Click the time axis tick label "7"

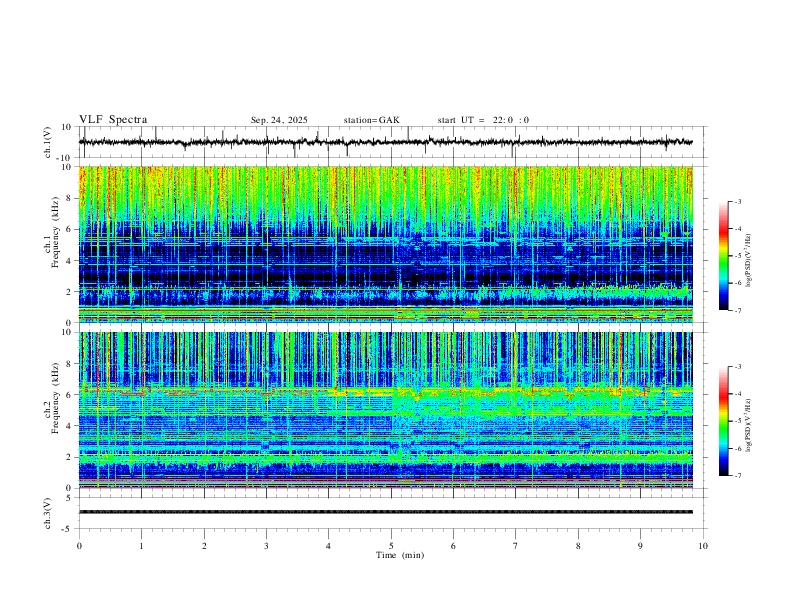coord(516,546)
